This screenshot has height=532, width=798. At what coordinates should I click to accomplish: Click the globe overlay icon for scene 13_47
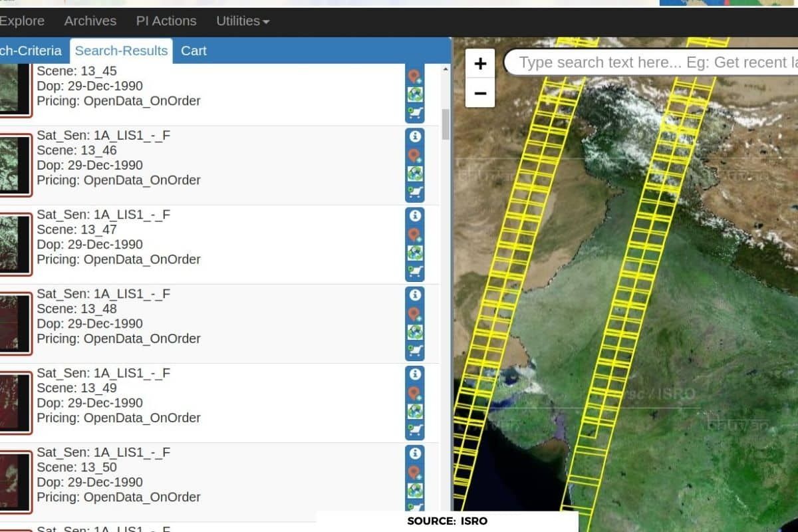(415, 253)
